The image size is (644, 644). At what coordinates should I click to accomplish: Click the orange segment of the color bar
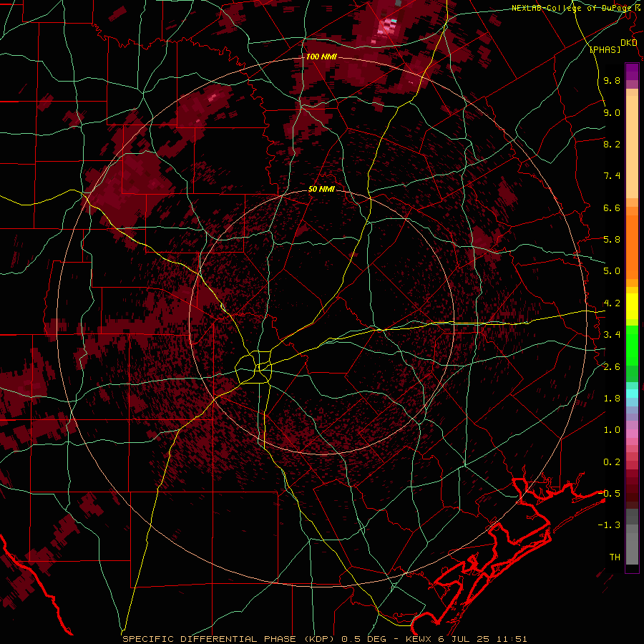click(x=632, y=246)
